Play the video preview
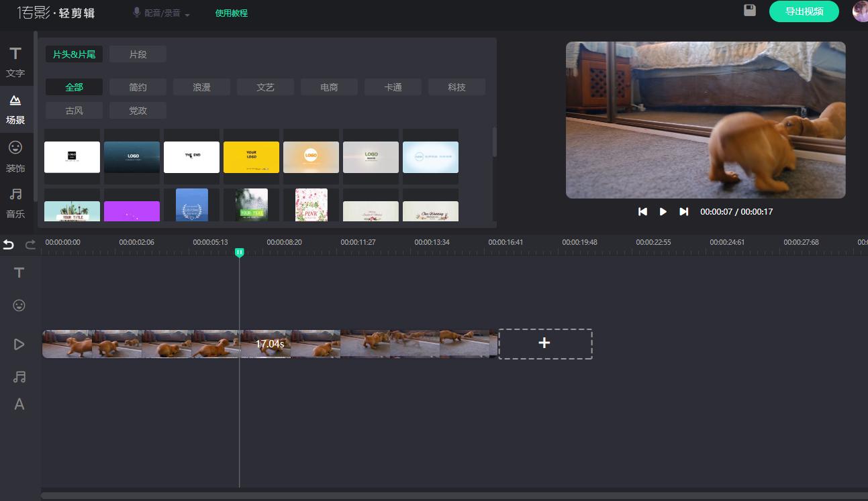This screenshot has height=501, width=868. coord(663,211)
